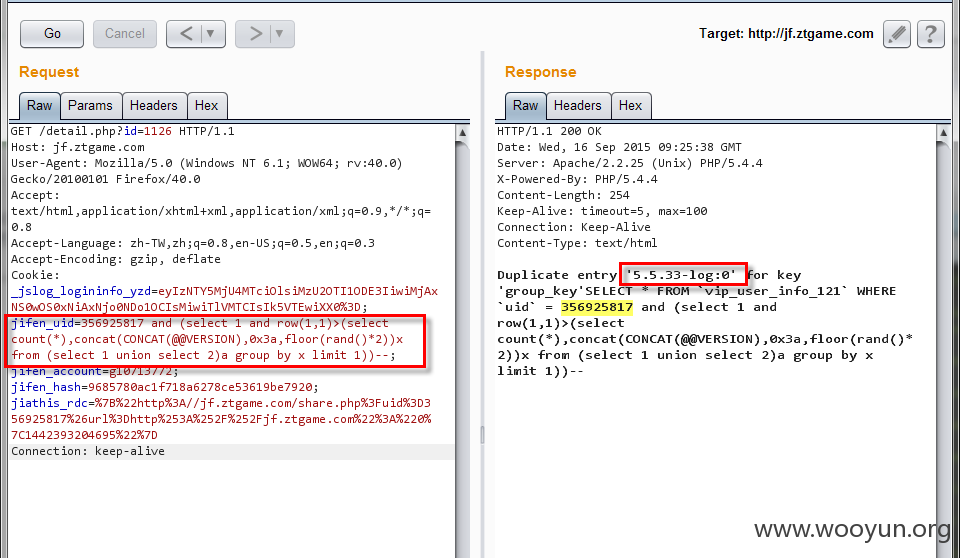Click the Cancel button
This screenshot has width=960, height=558.
coord(125,34)
